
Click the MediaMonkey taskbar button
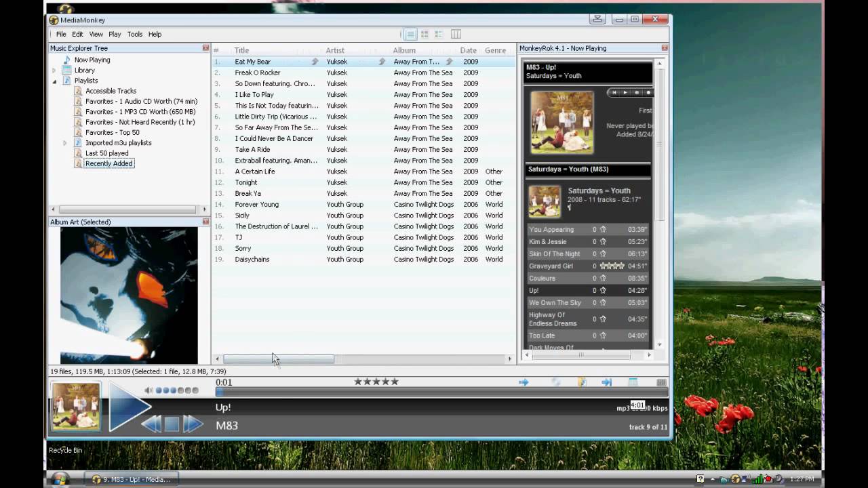131,479
